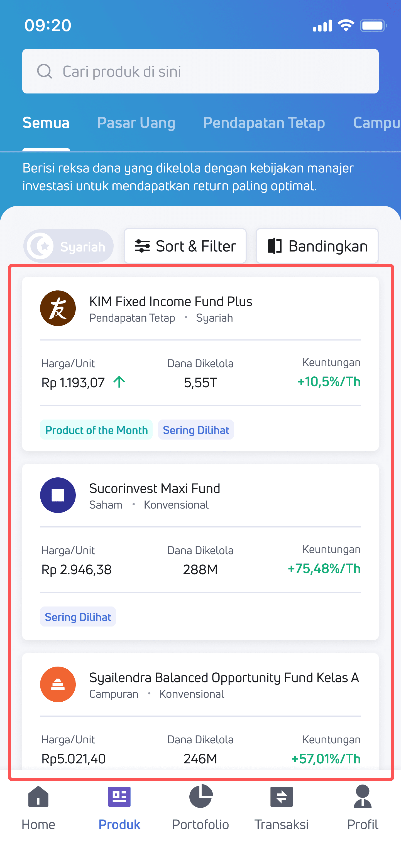
Task: Select the Pendapatan Tetap tab
Action: pos(264,123)
